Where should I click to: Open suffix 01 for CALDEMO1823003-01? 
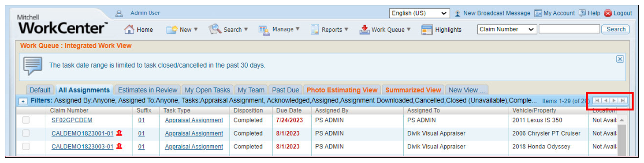[x=141, y=147]
